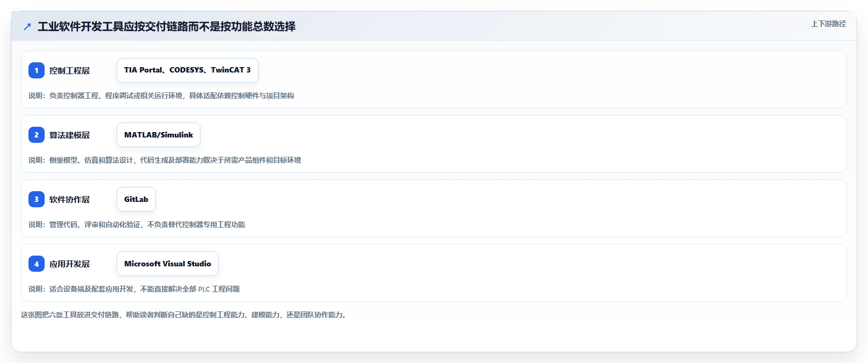The image size is (868, 363).
Task: Click the title 工业软件开发工具应按交付链路而不是按功能总数选择
Action: coord(167,27)
